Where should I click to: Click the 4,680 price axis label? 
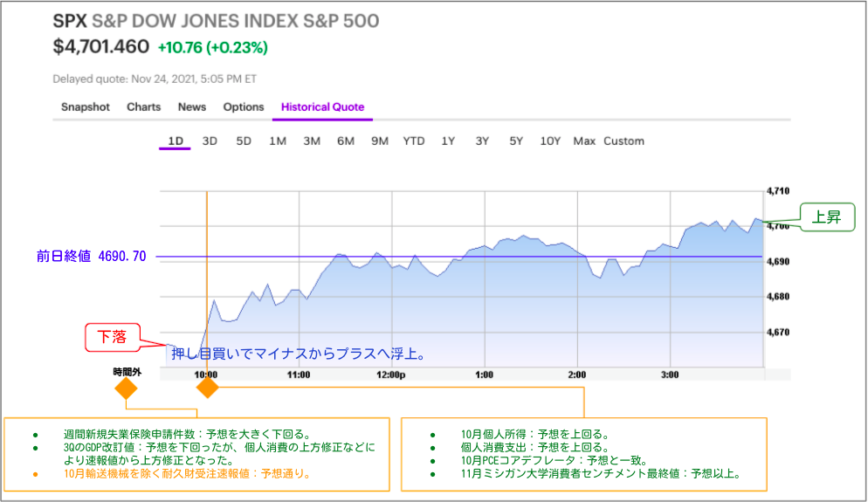click(x=778, y=297)
